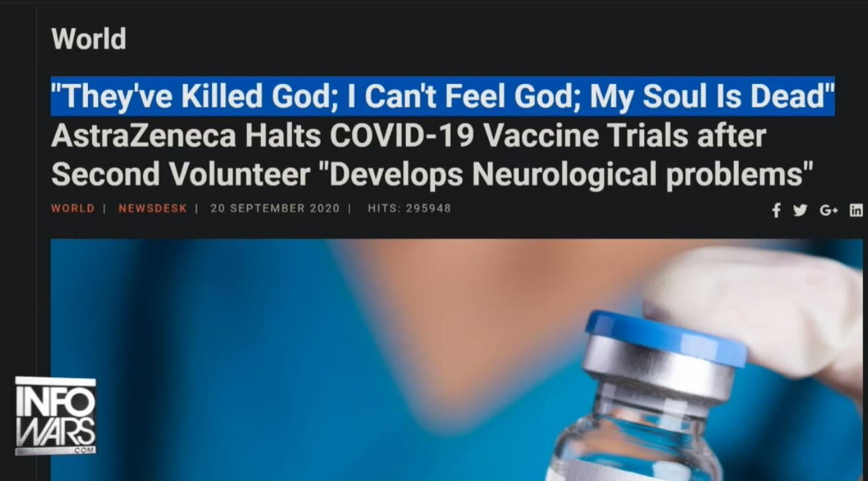Open the NEWSDESK author link

point(152,208)
